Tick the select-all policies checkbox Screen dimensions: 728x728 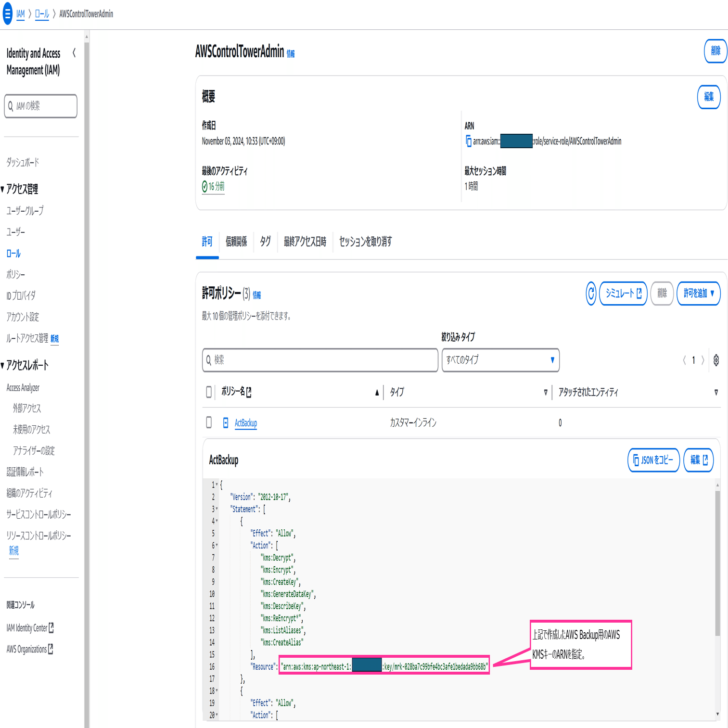click(209, 392)
